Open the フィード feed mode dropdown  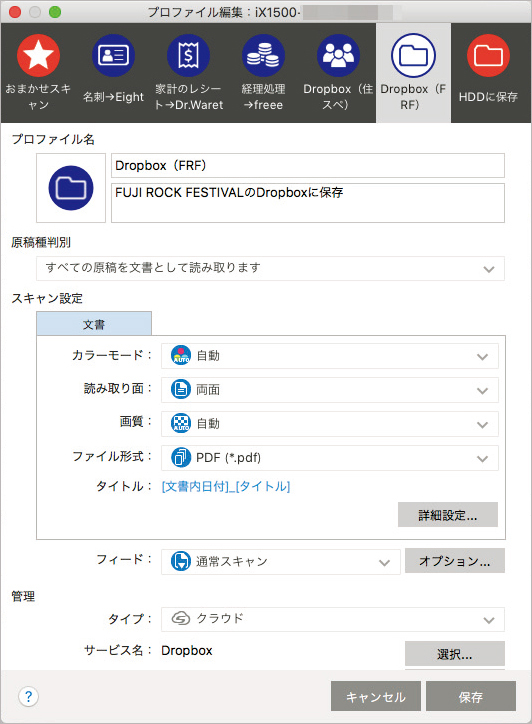point(281,562)
